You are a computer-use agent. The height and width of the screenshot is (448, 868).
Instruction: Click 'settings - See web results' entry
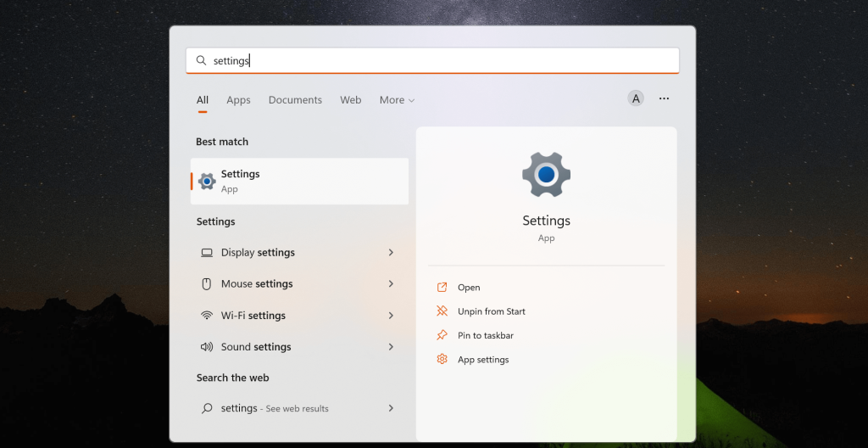coord(299,409)
